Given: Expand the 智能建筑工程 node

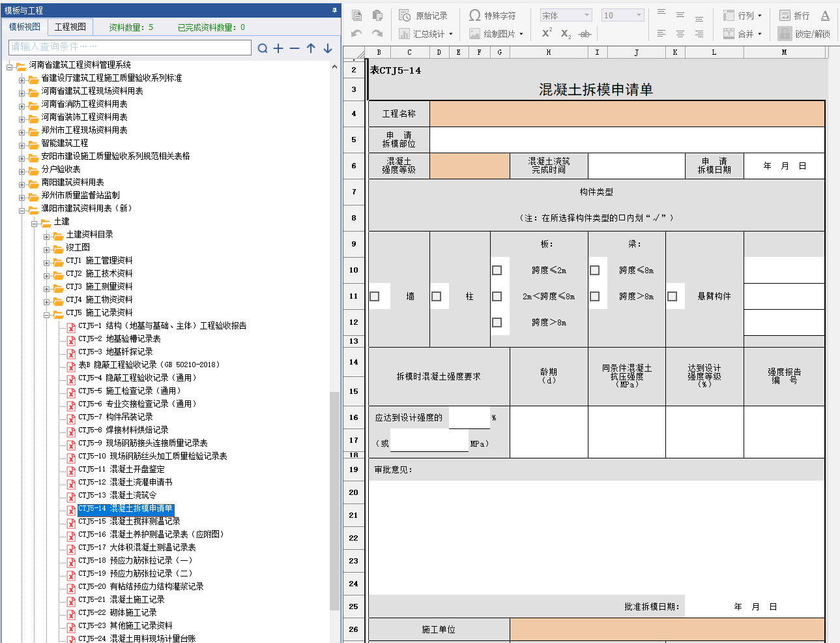Looking at the screenshot, I should [22, 145].
